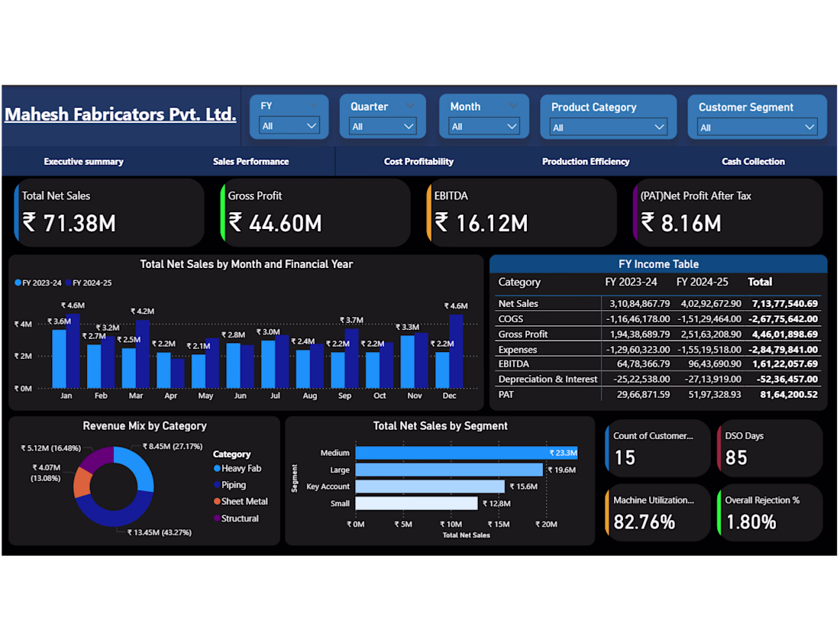Select the Net Sales row label
840x630 pixels.
(518, 303)
